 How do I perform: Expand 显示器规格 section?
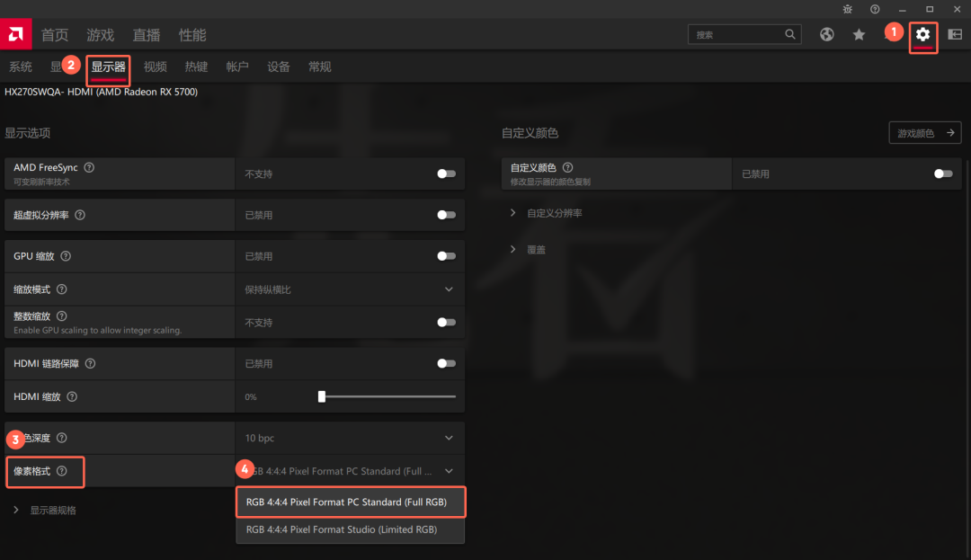[x=45, y=510]
